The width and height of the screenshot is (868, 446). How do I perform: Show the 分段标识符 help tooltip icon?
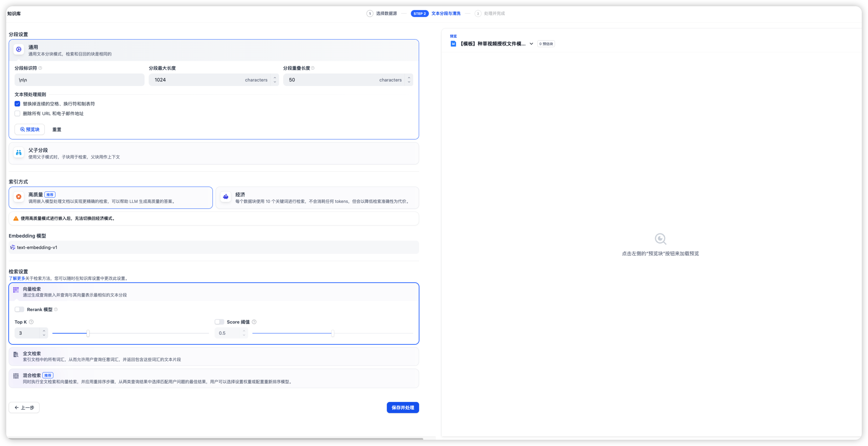click(40, 68)
